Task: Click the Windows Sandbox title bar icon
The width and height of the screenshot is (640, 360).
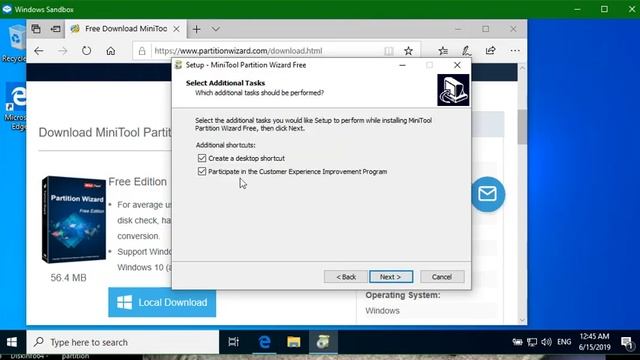Action: coord(7,9)
